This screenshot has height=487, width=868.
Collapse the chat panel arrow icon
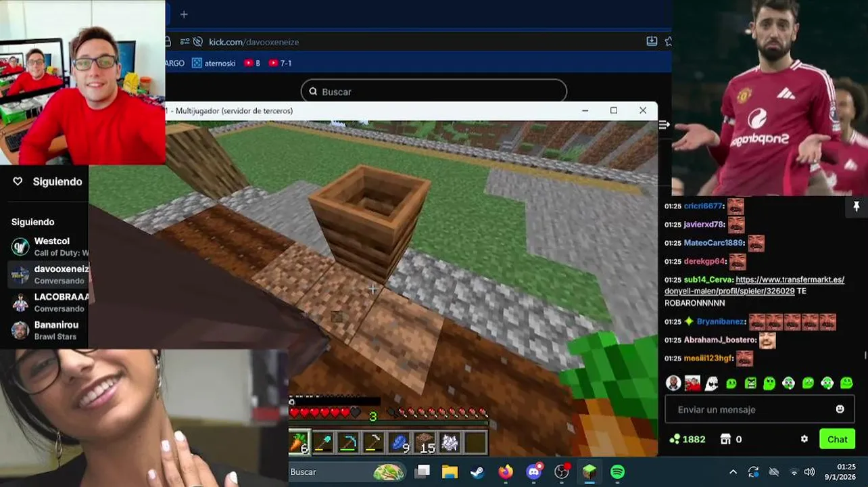pos(664,124)
